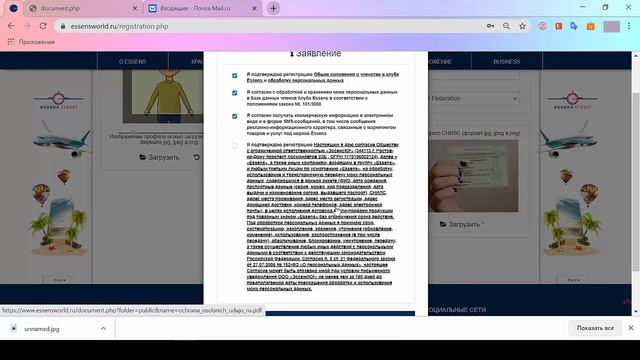Screen dimensions: 640x360
Task: Click the yellow-orange extension icon
Action: coord(590,26)
